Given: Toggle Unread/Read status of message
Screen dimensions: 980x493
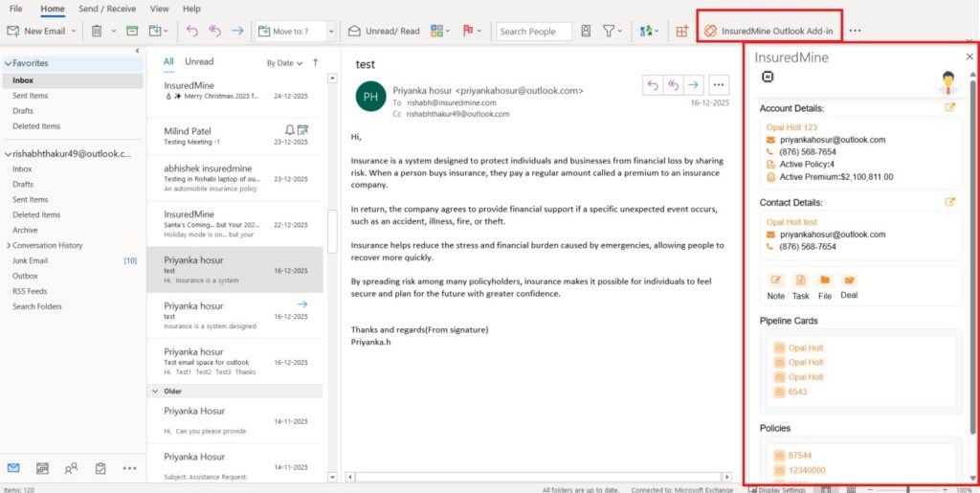Looking at the screenshot, I should point(384,31).
